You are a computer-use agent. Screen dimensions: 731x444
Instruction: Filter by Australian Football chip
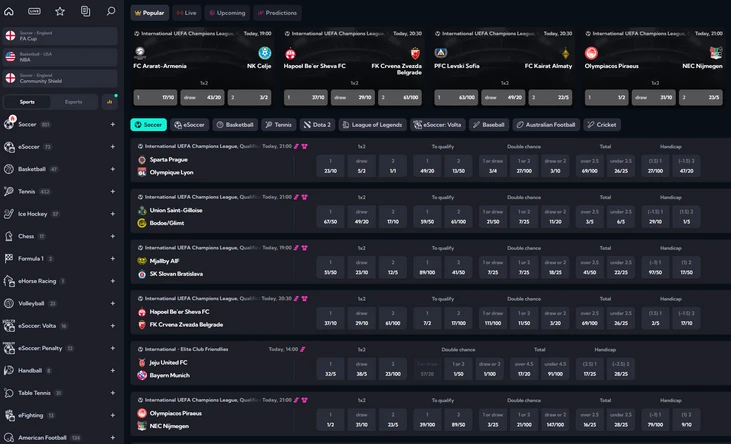coord(546,125)
